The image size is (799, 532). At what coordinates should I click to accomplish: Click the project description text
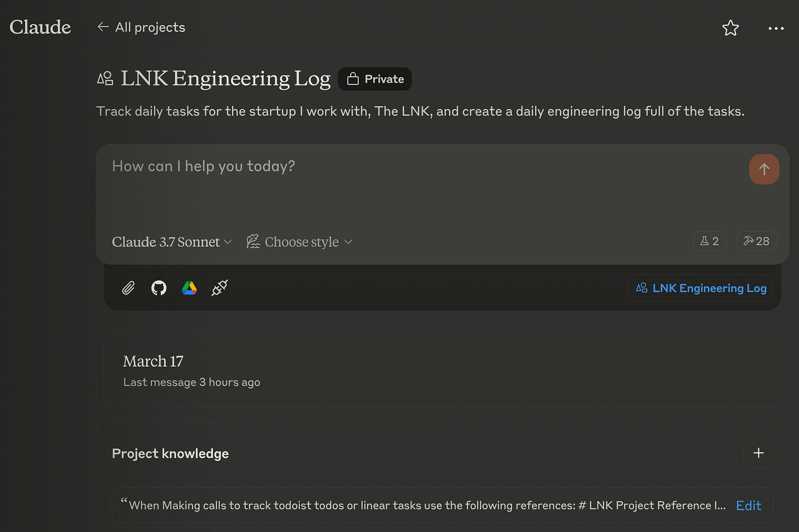(420, 111)
